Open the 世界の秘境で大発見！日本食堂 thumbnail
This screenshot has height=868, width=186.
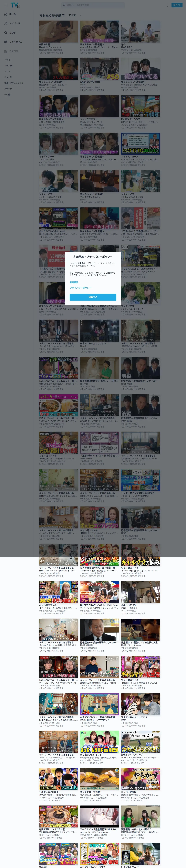click(100, 555)
